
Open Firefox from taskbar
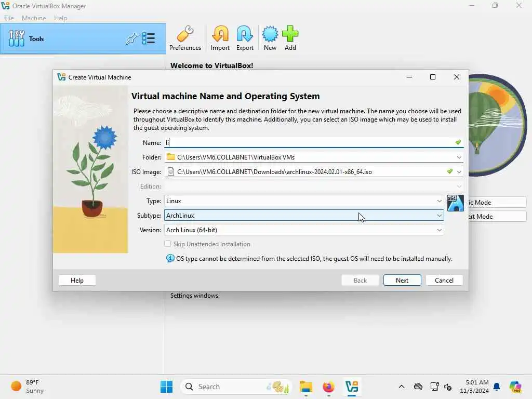click(x=328, y=387)
